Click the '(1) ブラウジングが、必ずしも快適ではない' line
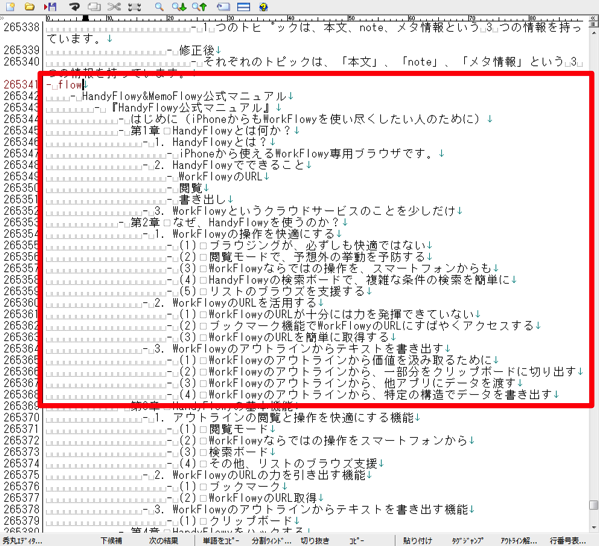Image resolution: width=599 pixels, height=546 pixels. click(x=302, y=245)
